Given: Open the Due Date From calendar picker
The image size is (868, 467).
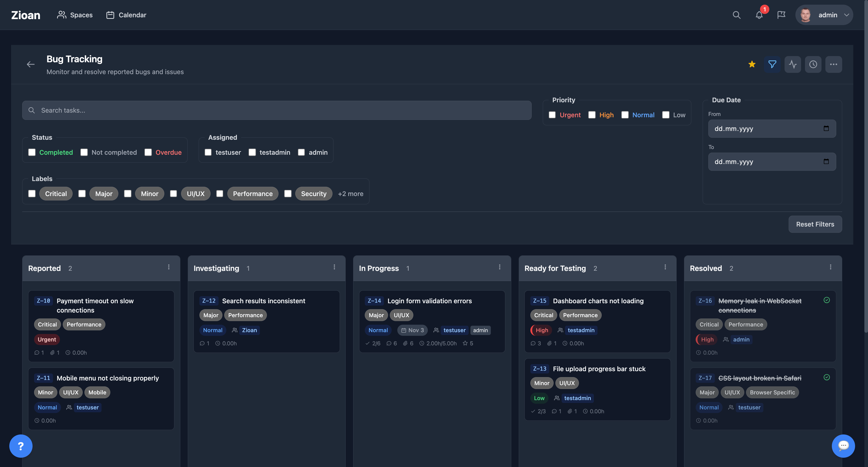Looking at the screenshot, I should pyautogui.click(x=826, y=128).
